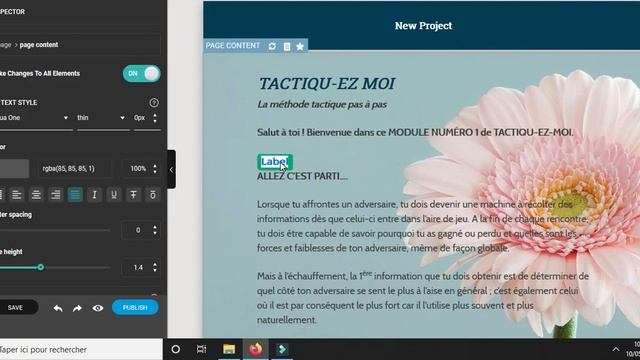Image resolution: width=640 pixels, height=360 pixels.
Task: Click the paragraph starting with Lorsque tu affrontes
Action: [x=423, y=226]
